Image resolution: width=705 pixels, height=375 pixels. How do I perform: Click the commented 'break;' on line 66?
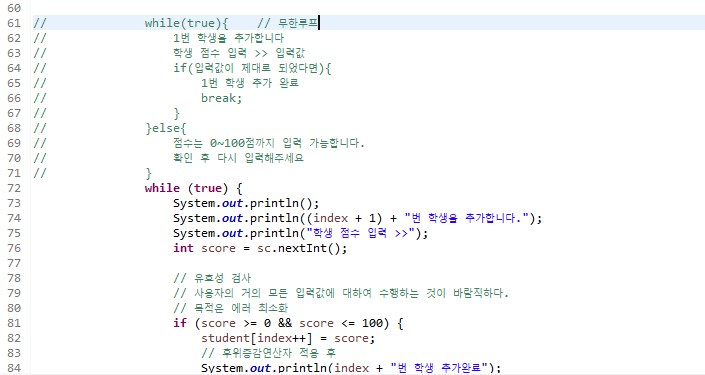coord(221,98)
